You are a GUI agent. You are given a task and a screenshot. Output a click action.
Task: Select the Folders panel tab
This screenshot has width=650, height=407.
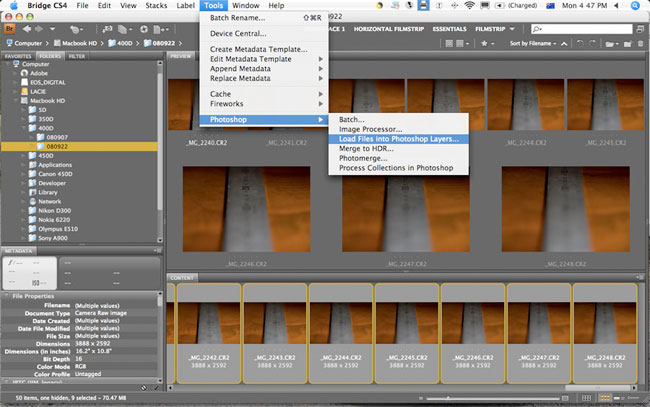pyautogui.click(x=50, y=56)
